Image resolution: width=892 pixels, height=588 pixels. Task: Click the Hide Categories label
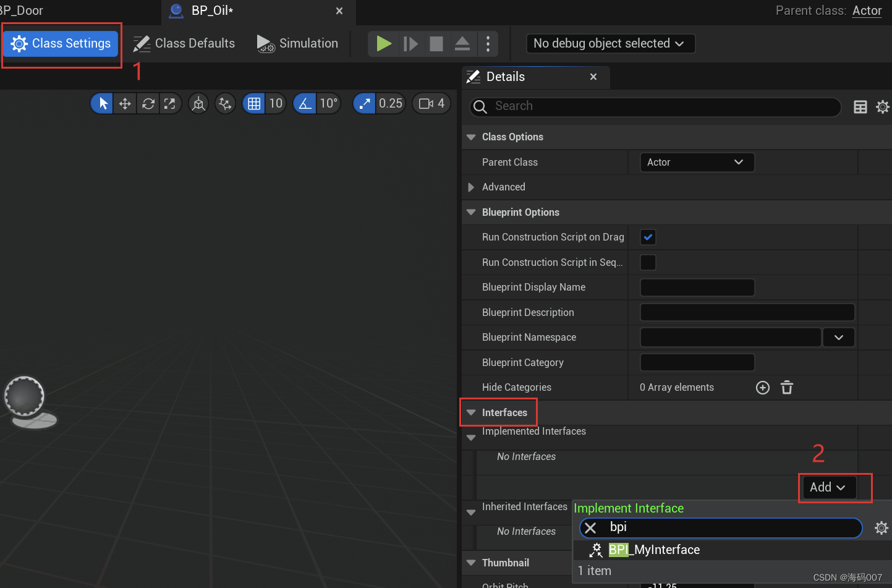tap(516, 388)
